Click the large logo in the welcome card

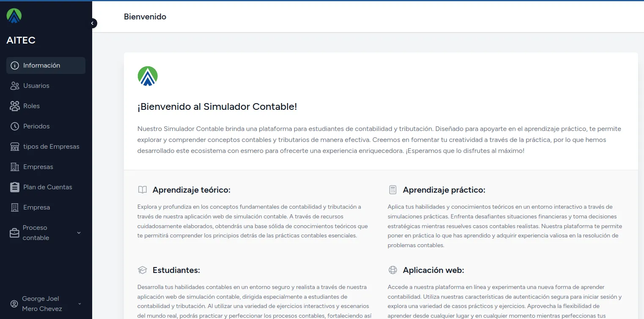point(148,76)
